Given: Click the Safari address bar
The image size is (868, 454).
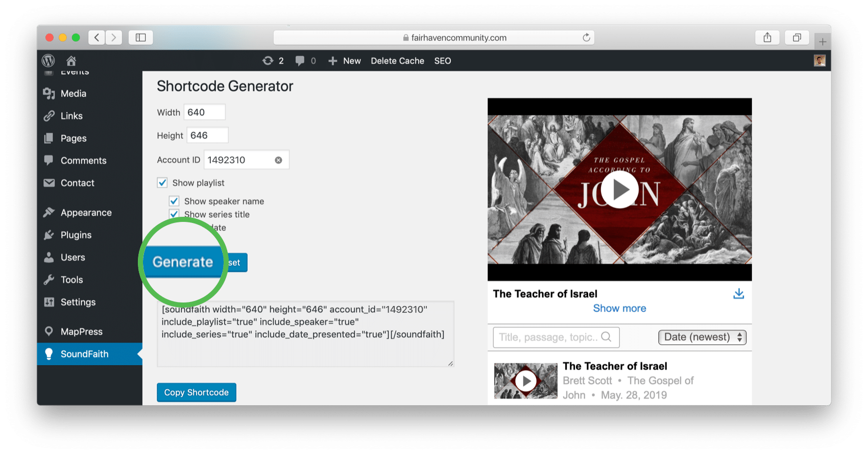Looking at the screenshot, I should (x=434, y=37).
